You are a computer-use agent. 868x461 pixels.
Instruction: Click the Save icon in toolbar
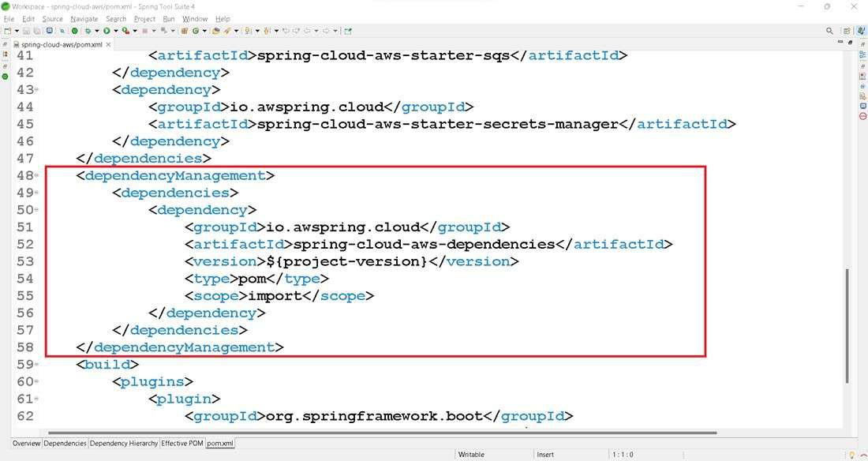click(26, 31)
